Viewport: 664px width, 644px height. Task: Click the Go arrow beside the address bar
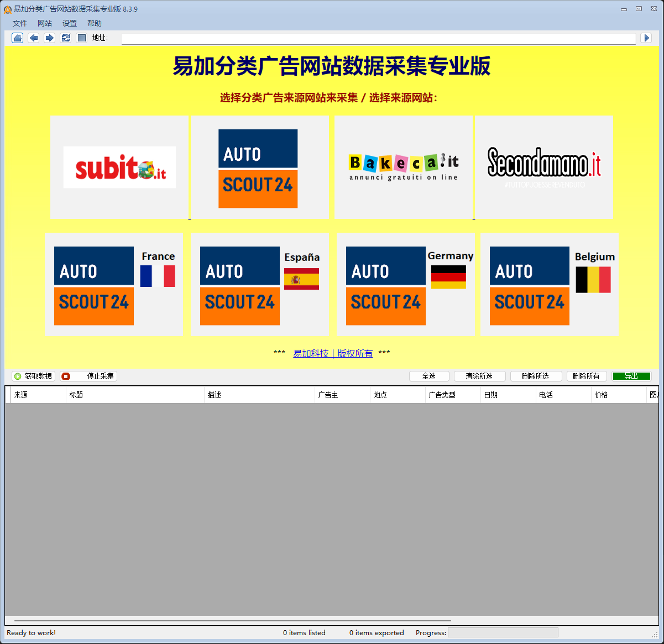pos(646,38)
